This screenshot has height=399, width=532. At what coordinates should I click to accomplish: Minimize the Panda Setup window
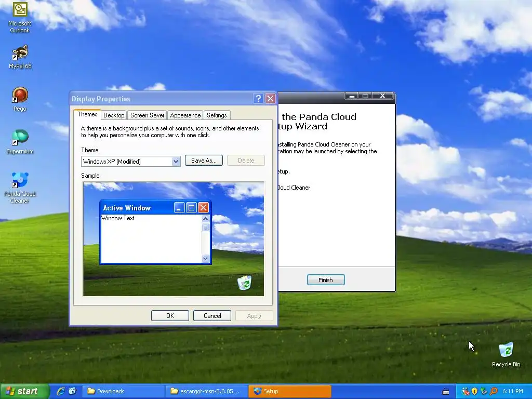click(352, 96)
